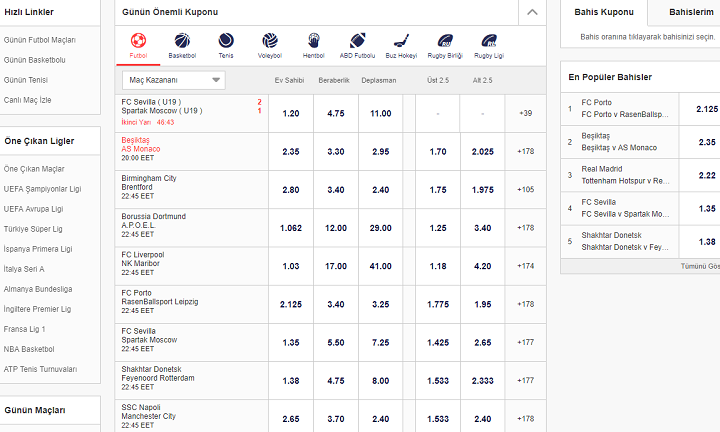Show +174 more markets for FC Liverpool
This screenshot has width=720, height=432.
click(525, 266)
